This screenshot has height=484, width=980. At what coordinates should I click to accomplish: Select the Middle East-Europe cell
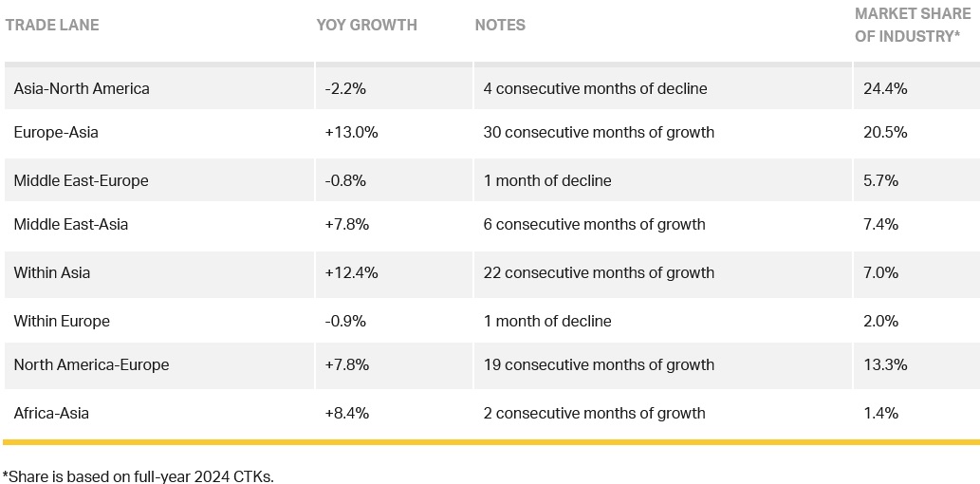(81, 180)
